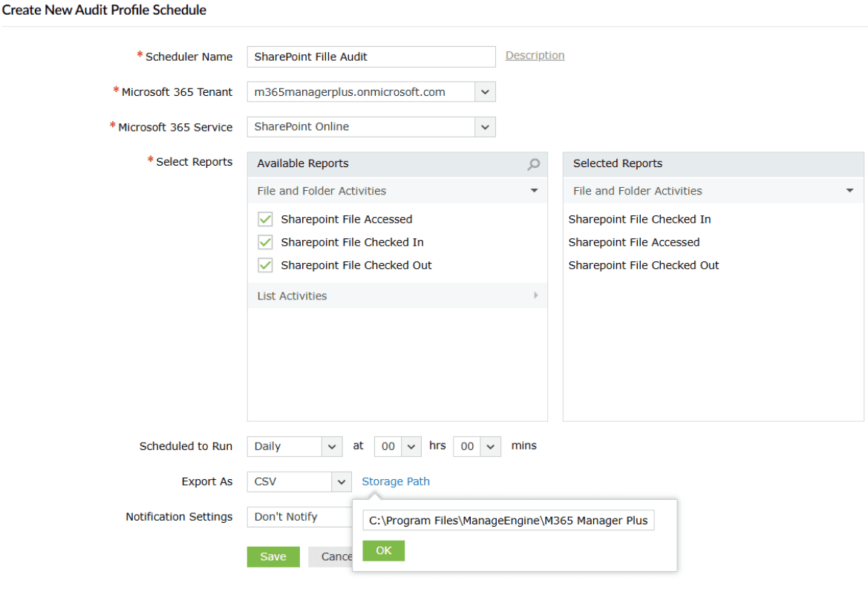Image resolution: width=868 pixels, height=589 pixels.
Task: Click the Save button
Action: (273, 557)
